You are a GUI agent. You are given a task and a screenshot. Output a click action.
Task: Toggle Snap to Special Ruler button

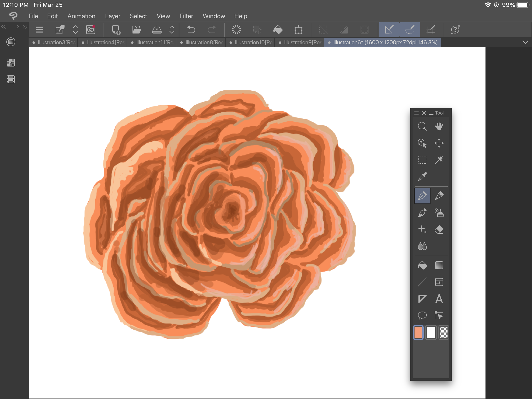tap(410, 30)
